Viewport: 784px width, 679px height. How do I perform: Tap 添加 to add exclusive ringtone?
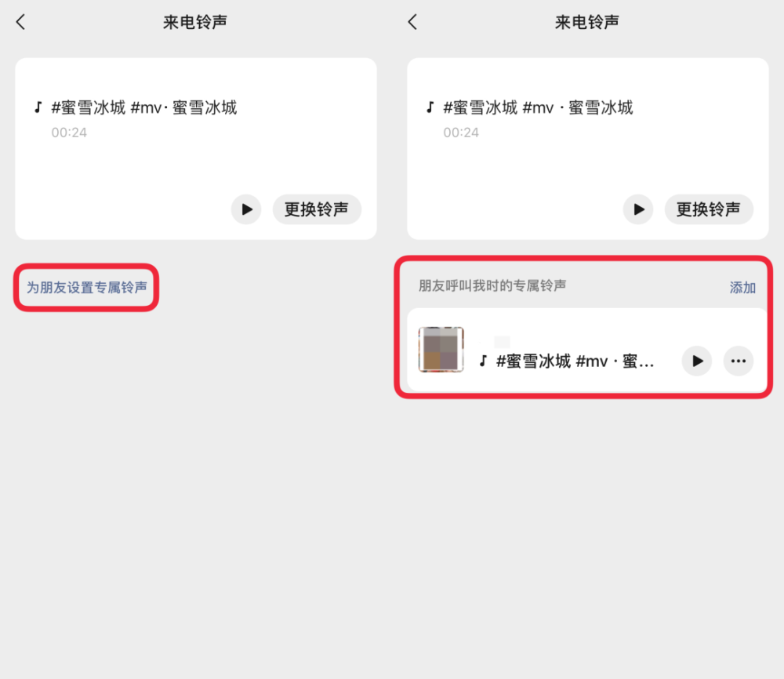coord(742,288)
